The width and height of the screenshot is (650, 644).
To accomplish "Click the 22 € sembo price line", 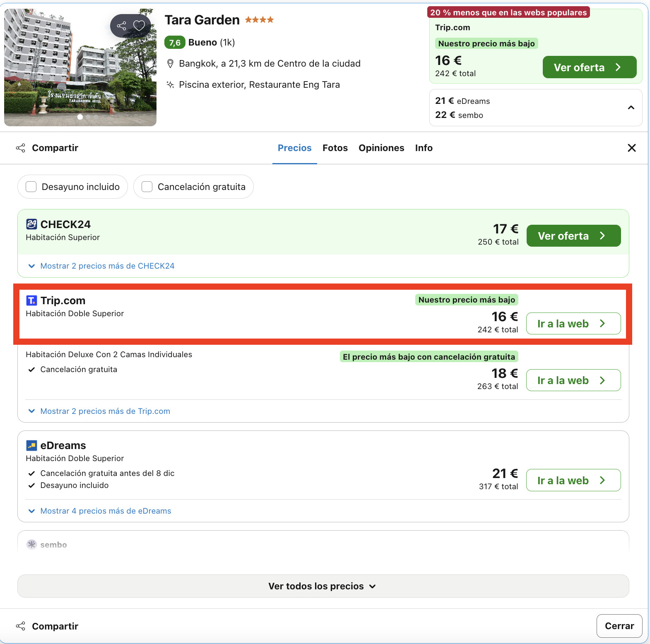I will pyautogui.click(x=459, y=115).
